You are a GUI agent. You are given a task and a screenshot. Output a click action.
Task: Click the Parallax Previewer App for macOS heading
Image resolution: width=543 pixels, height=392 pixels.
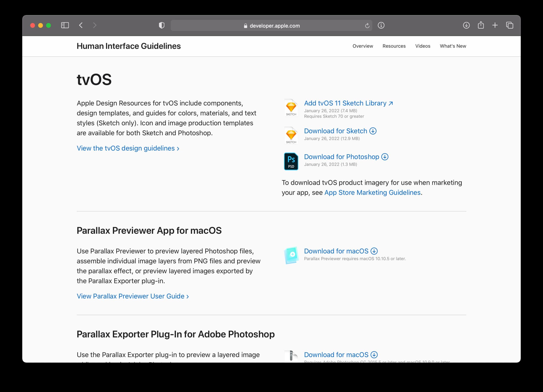click(149, 231)
